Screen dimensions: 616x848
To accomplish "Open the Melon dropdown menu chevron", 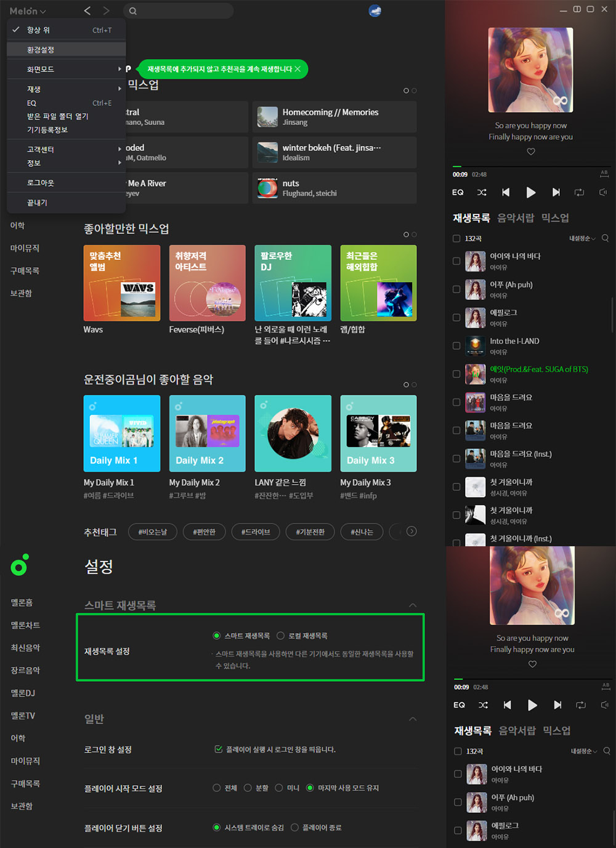I will [x=43, y=12].
